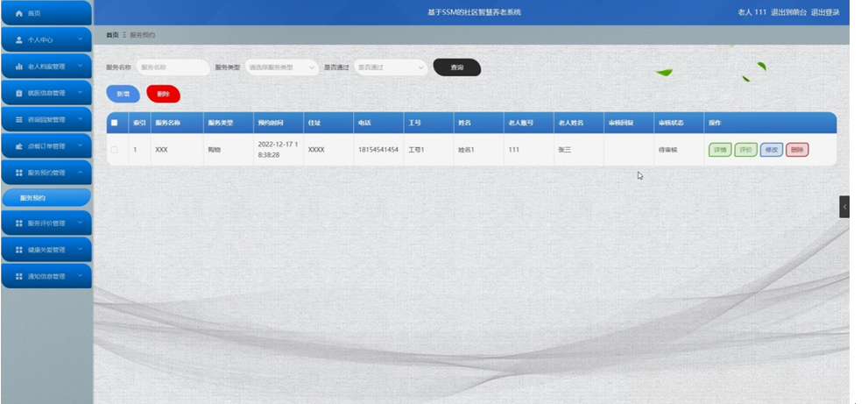
Task: Tick the checkbox for row 1 XXX
Action: coord(115,150)
